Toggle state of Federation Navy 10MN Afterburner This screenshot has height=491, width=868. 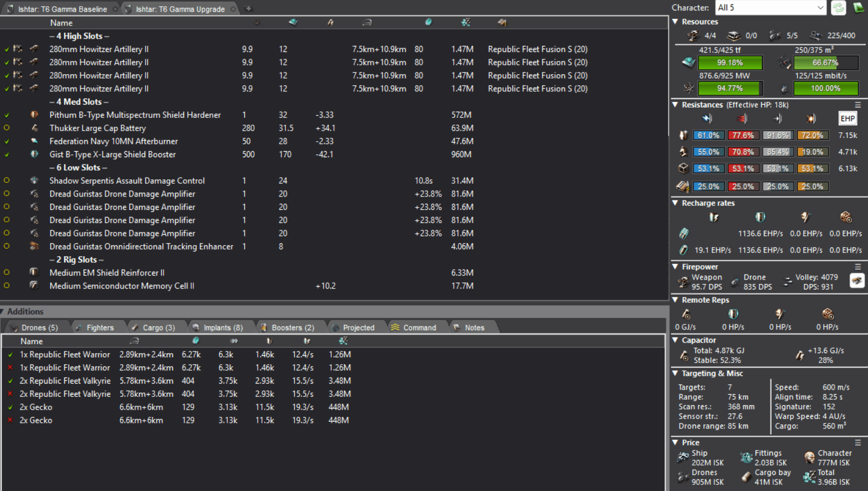(7, 141)
